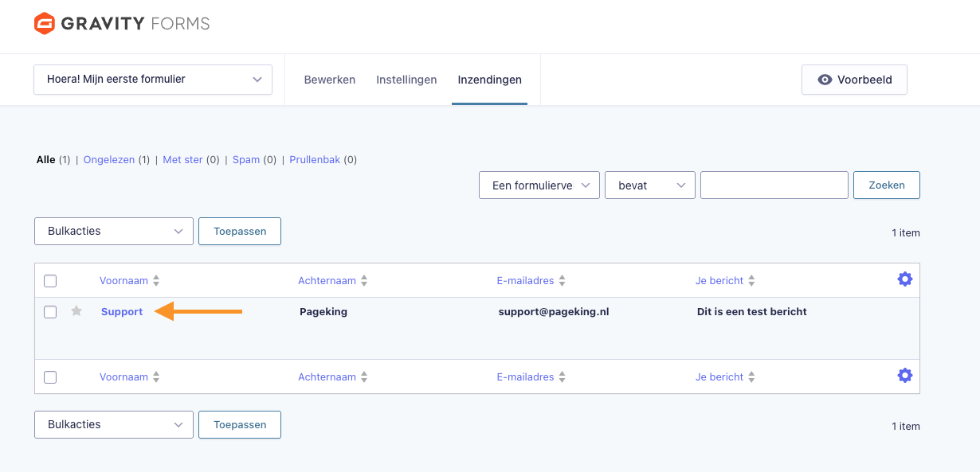The width and height of the screenshot is (980, 472).
Task: Click the Voorbeeld preview button
Action: 854,80
